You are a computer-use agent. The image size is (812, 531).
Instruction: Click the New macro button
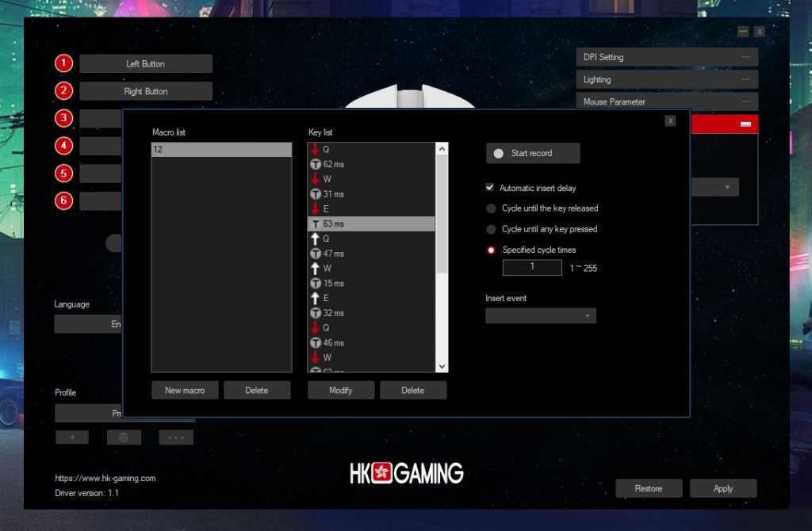(x=185, y=390)
